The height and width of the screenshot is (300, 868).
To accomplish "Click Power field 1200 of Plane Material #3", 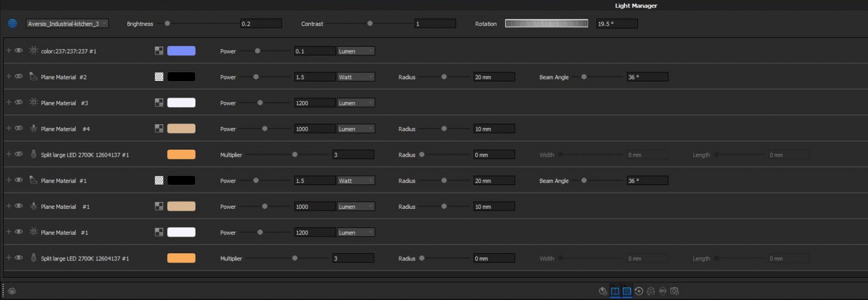I will 315,103.
